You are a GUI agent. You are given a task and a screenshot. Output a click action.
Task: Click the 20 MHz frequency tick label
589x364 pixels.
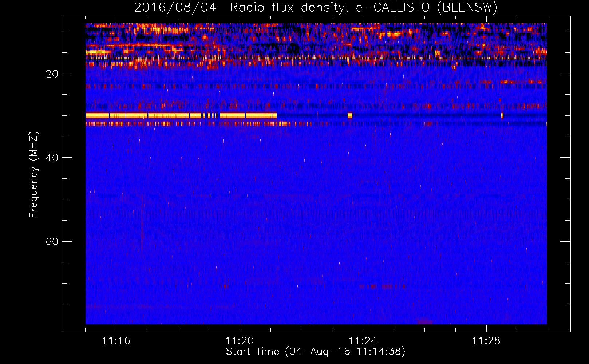(52, 74)
